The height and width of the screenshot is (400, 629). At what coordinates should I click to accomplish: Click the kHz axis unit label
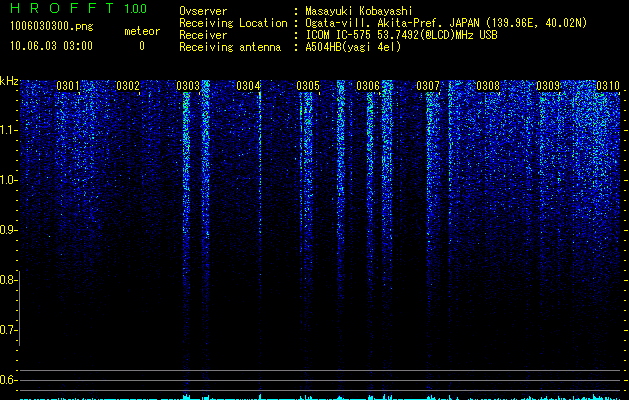(9, 81)
